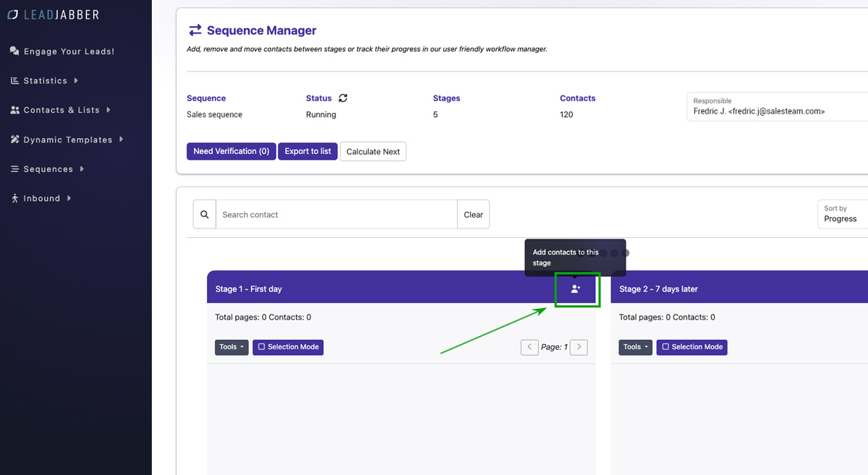Click the Contacts & Lists people icon

point(14,110)
